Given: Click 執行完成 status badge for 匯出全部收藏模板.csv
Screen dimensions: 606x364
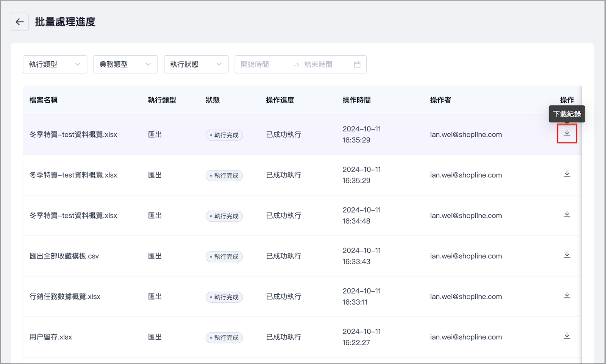Looking at the screenshot, I should 224,256.
